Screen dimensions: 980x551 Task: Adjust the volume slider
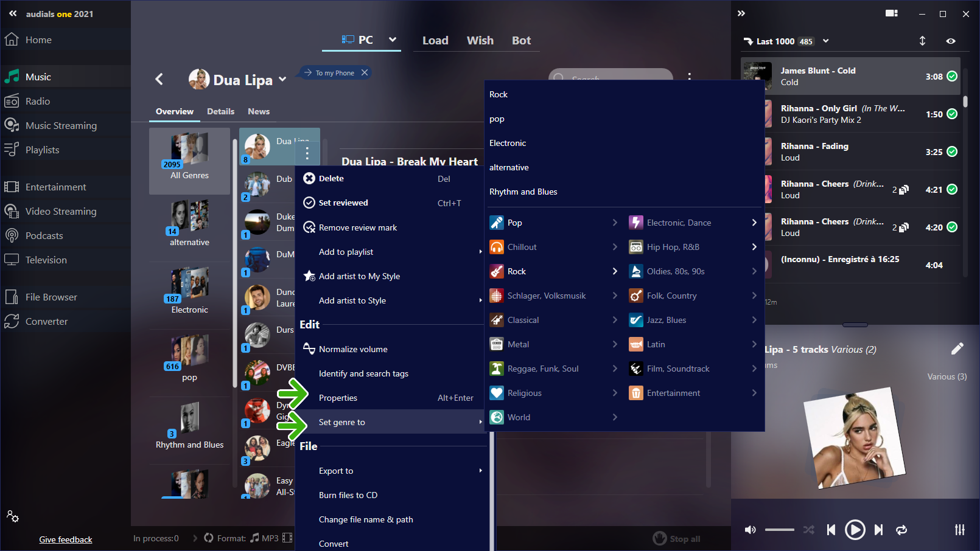coord(780,530)
